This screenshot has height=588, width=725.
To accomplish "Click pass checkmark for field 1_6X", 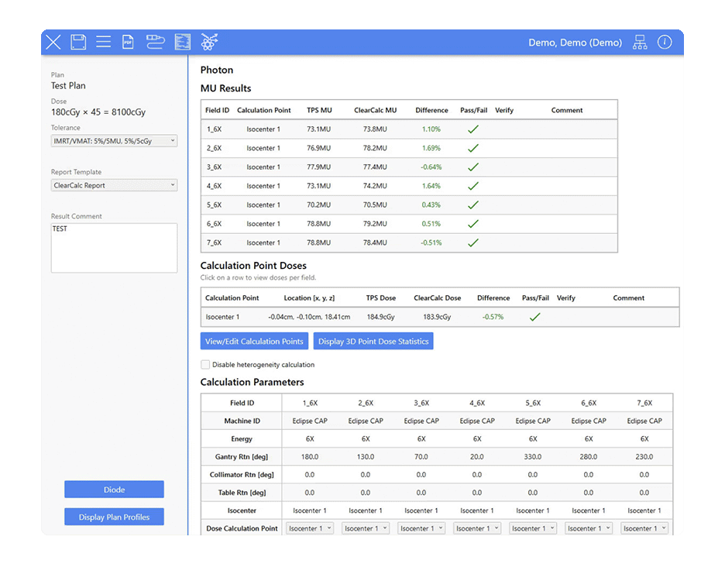I will coord(473,129).
